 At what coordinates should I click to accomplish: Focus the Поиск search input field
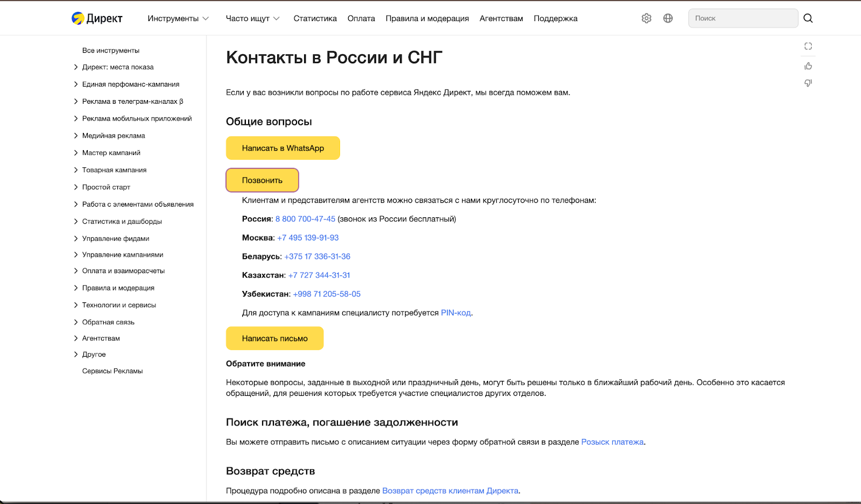(743, 18)
